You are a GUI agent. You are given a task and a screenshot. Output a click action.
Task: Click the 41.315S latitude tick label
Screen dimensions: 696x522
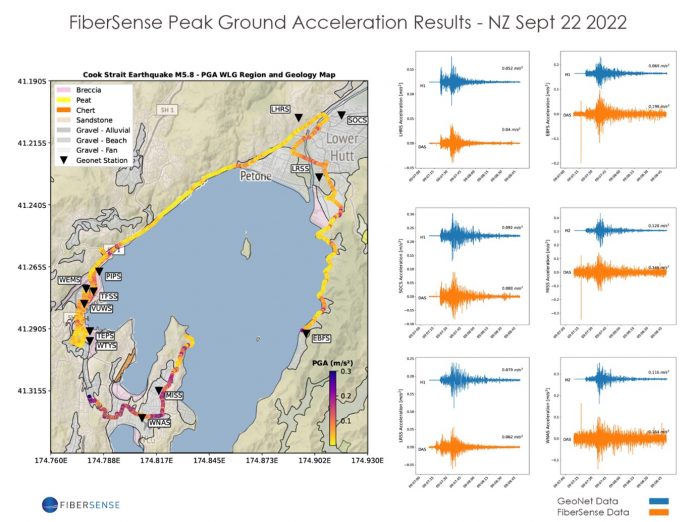tap(32, 391)
